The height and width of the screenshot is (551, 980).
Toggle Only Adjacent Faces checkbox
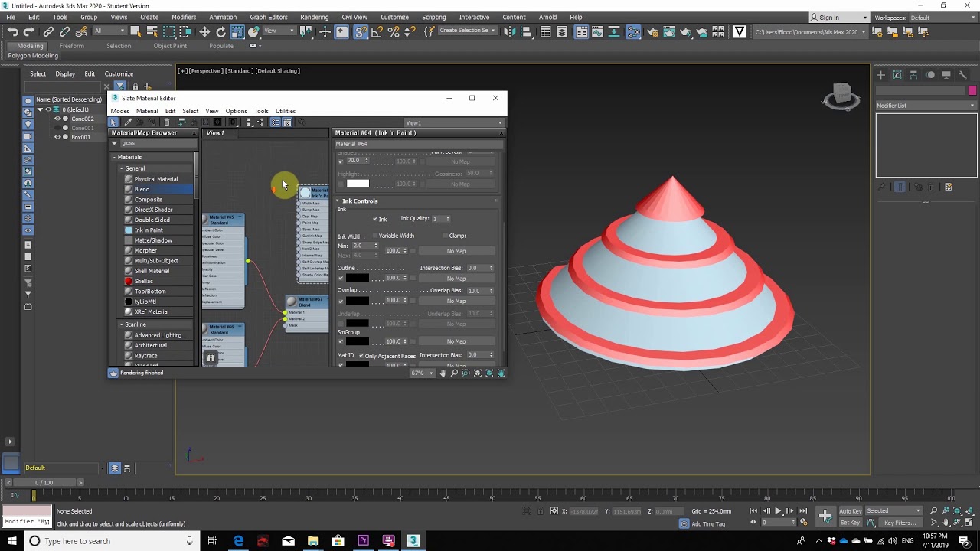[361, 356]
